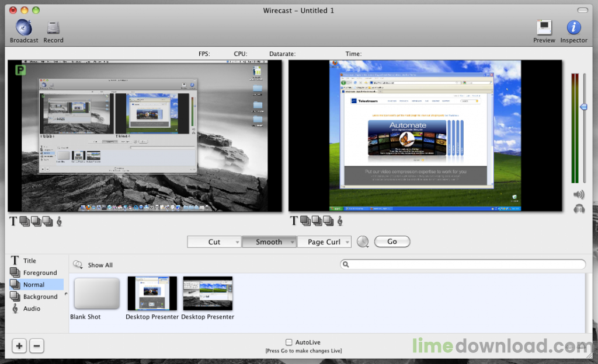Click the Title layer icon below the preview pane
The height and width of the screenshot is (364, 598).
12,221
